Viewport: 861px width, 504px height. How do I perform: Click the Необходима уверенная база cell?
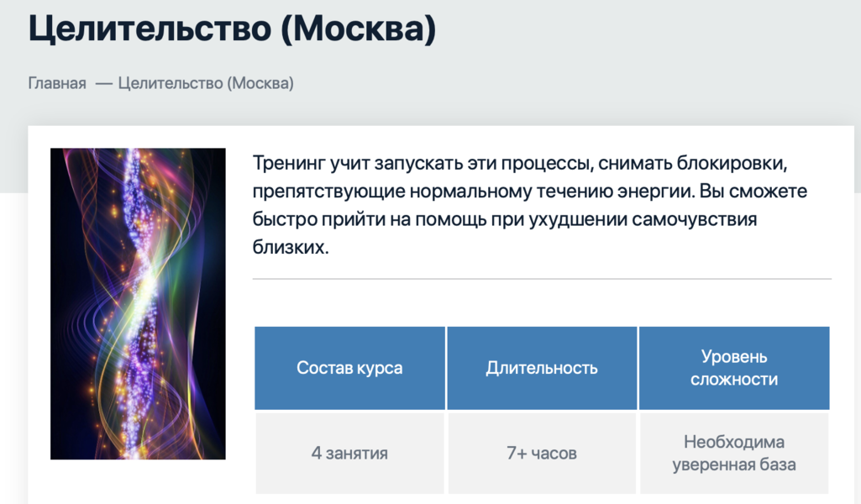click(x=734, y=454)
